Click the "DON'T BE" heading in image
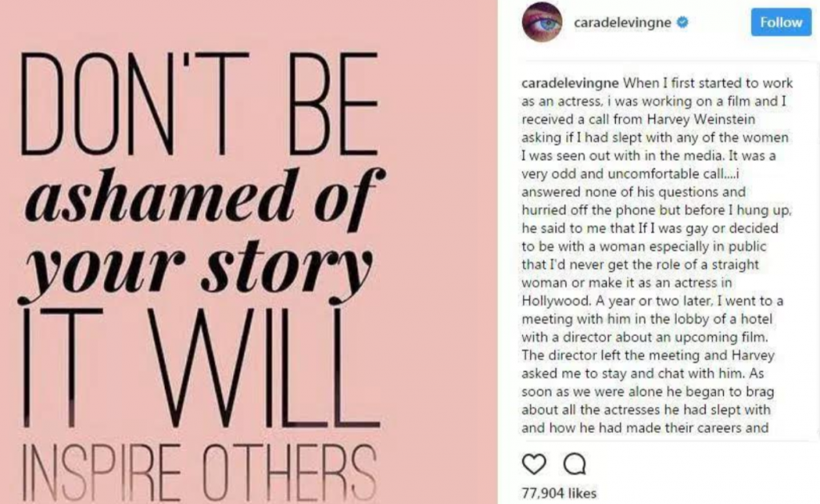The image size is (820, 504). point(199,103)
